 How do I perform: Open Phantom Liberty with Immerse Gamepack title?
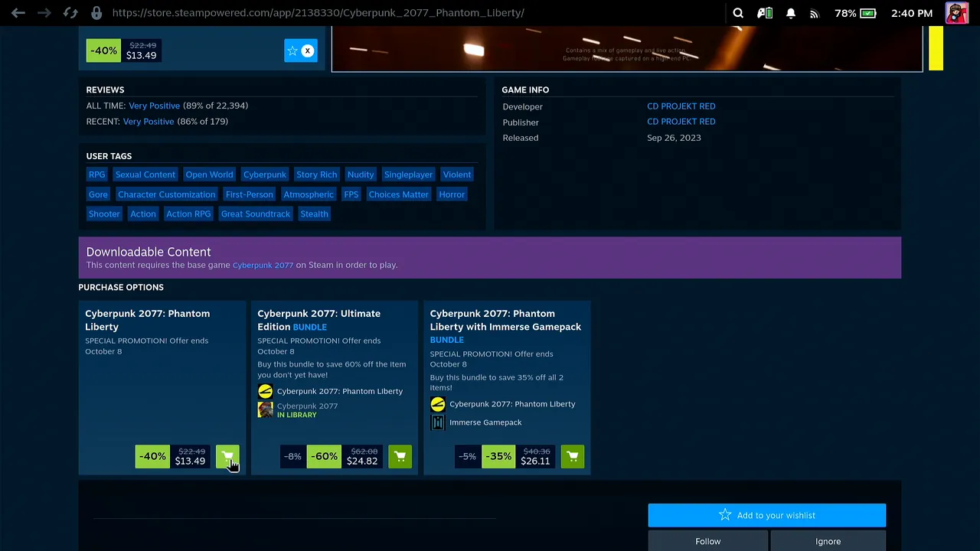(505, 327)
